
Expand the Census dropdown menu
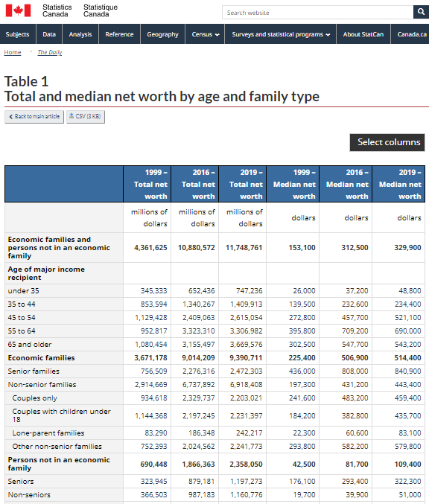[x=205, y=34]
